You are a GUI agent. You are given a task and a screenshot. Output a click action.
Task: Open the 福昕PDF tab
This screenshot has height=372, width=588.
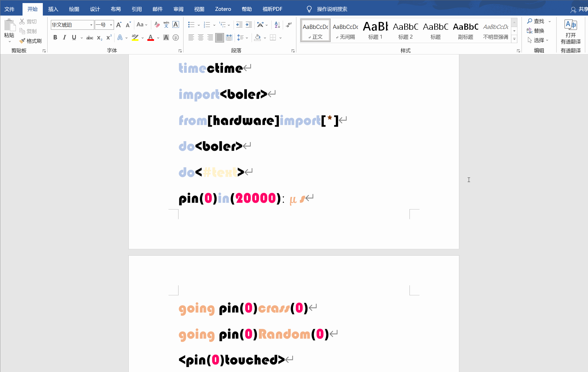pyautogui.click(x=272, y=9)
